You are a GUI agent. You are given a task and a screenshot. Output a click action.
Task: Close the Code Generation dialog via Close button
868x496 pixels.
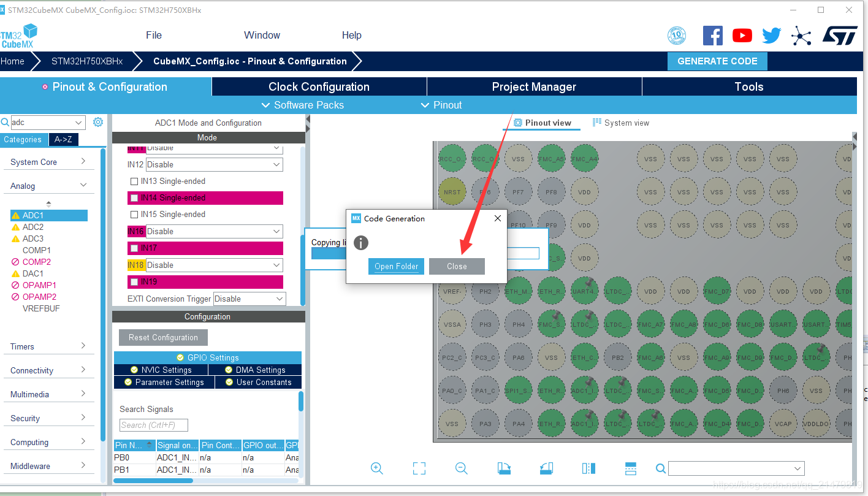[x=457, y=266]
